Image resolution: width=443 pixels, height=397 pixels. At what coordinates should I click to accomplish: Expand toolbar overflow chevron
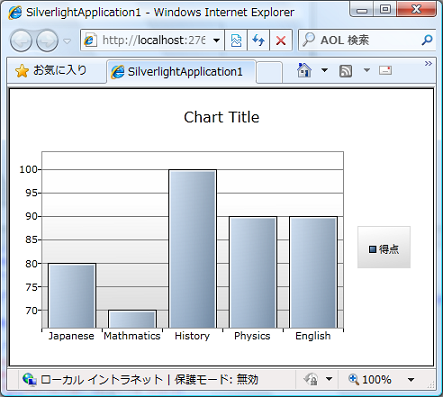(428, 63)
